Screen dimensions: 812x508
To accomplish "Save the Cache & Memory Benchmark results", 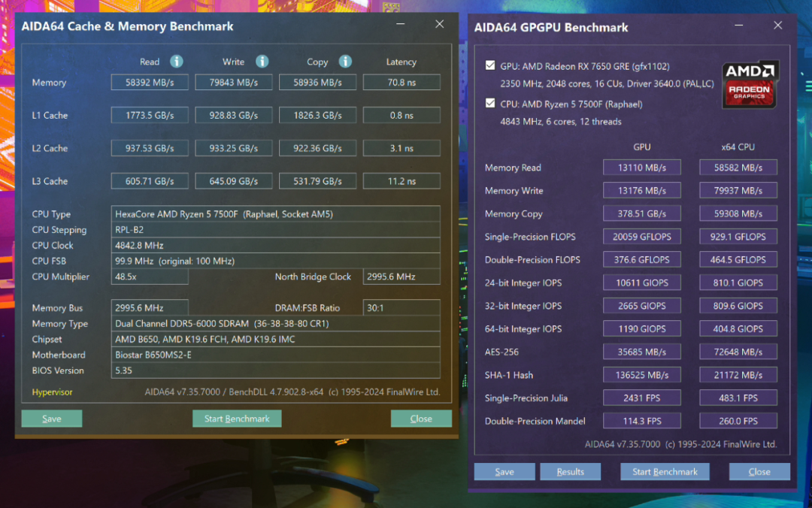I will coord(52,419).
